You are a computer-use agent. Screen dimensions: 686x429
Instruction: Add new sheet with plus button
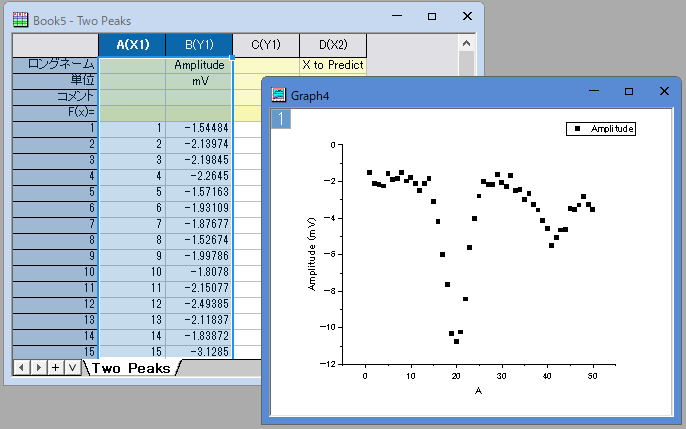click(x=56, y=368)
